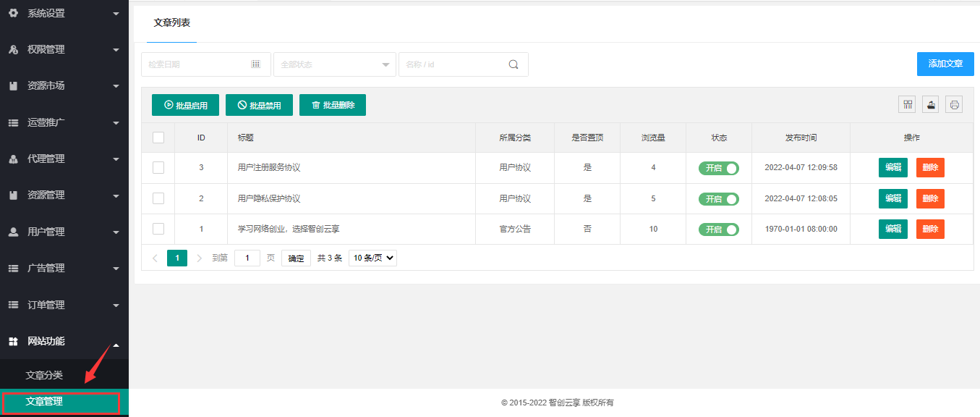Check the box for article ID 2
This screenshot has height=417, width=980.
pyautogui.click(x=158, y=198)
